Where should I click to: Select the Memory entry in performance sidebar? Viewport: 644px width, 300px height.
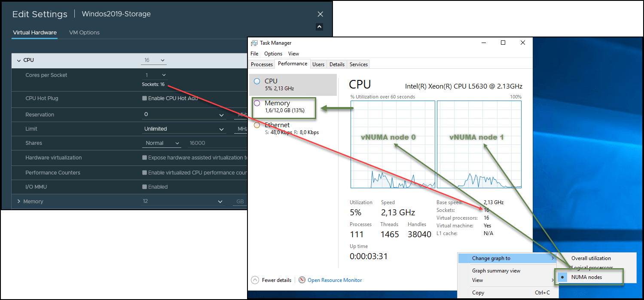293,107
